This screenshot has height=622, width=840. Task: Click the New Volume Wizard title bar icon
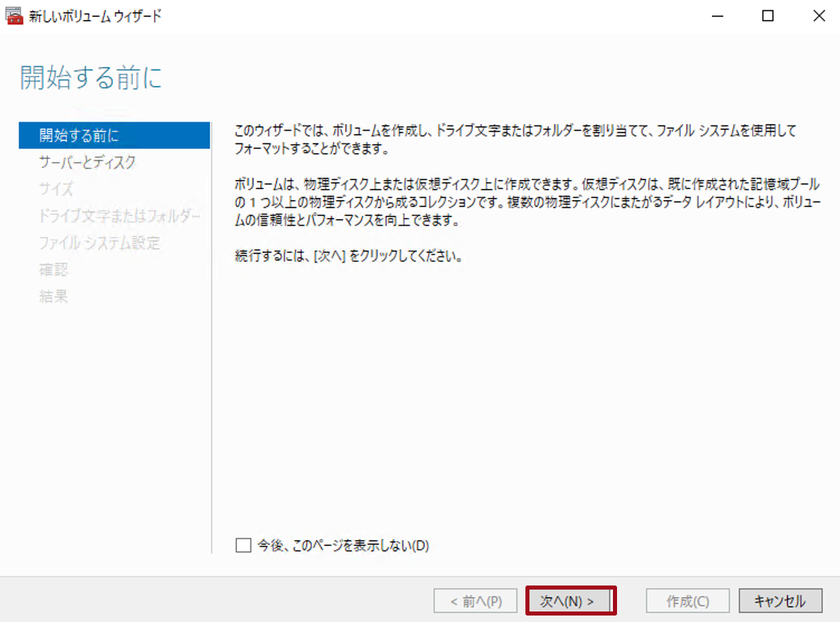(x=15, y=15)
